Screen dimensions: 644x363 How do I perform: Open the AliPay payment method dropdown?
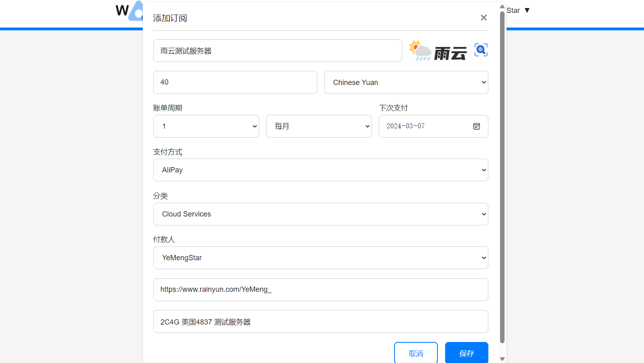pyautogui.click(x=320, y=170)
